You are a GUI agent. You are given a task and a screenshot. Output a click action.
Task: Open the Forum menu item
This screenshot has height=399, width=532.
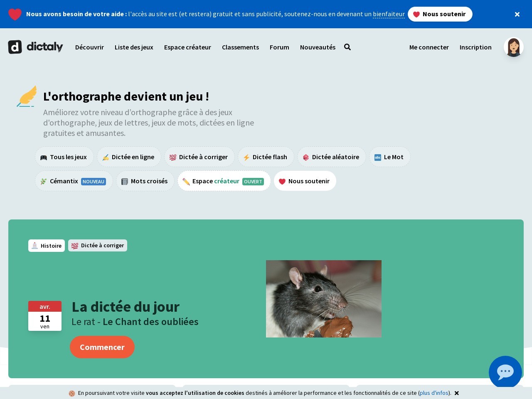279,47
